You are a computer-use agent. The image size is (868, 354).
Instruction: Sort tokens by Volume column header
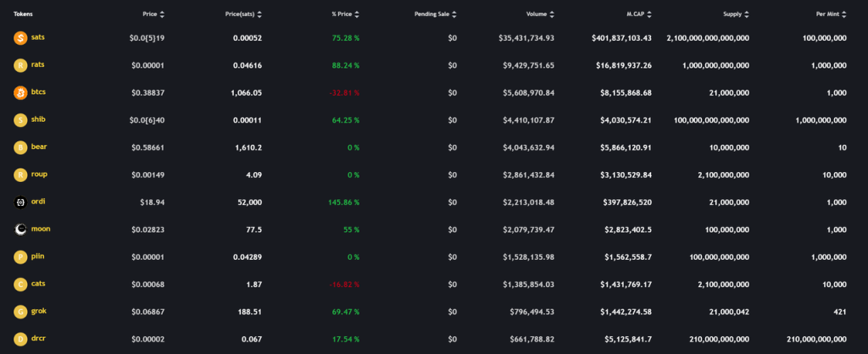click(x=540, y=14)
